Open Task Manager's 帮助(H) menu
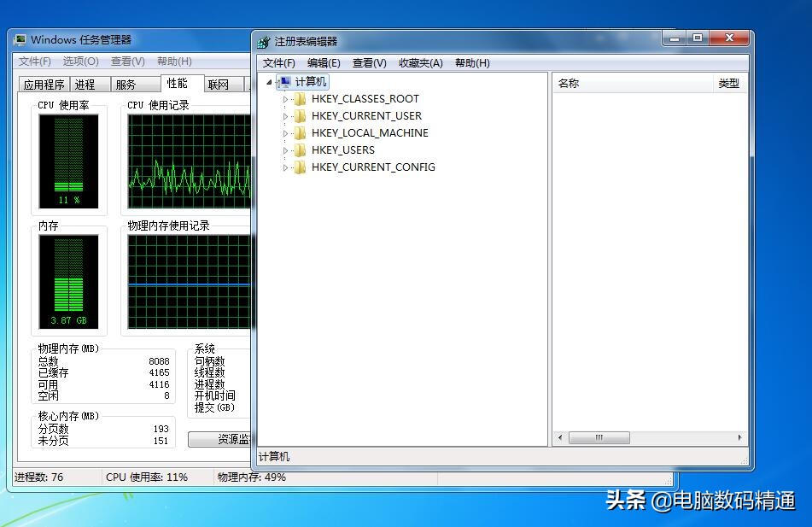The image size is (812, 527). click(x=174, y=61)
